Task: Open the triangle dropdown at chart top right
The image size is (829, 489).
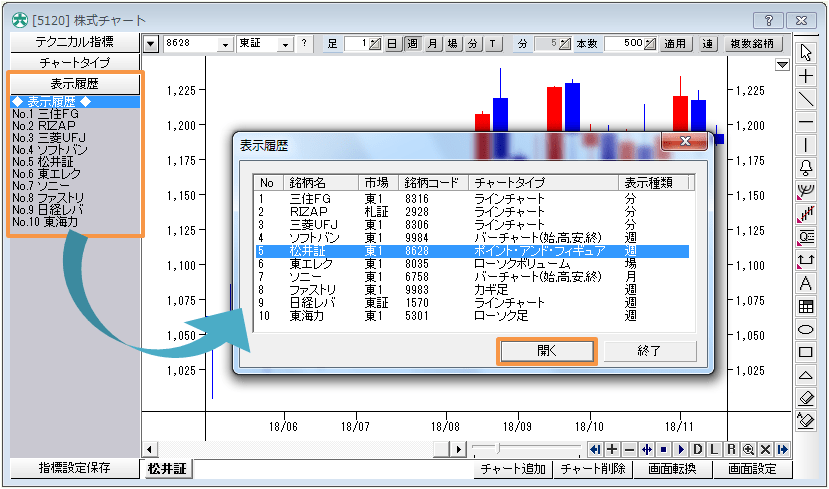Action: [782, 65]
